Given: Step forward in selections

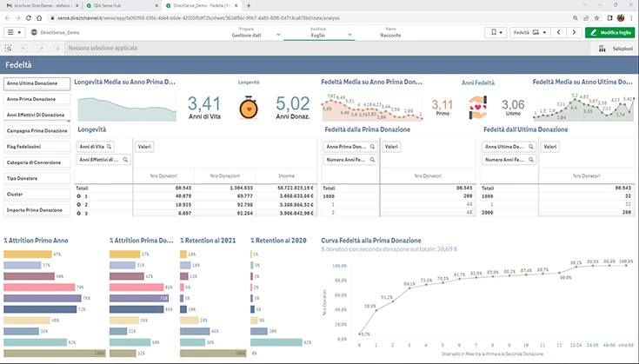Looking at the screenshot, I should (x=41, y=48).
